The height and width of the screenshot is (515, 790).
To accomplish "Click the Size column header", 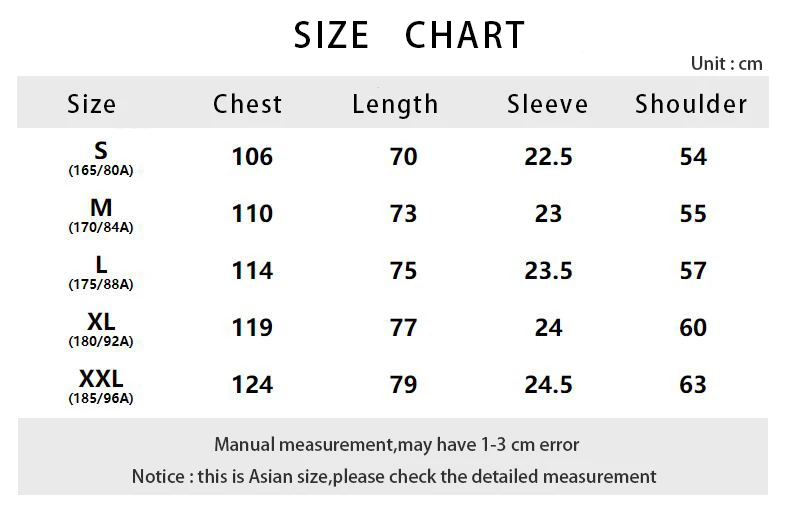I will click(x=92, y=104).
